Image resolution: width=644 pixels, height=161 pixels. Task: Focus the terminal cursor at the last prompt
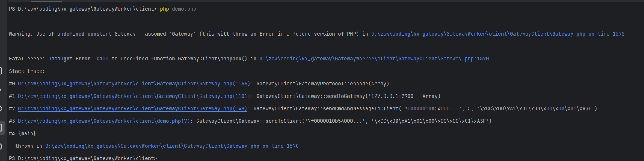click(161, 158)
